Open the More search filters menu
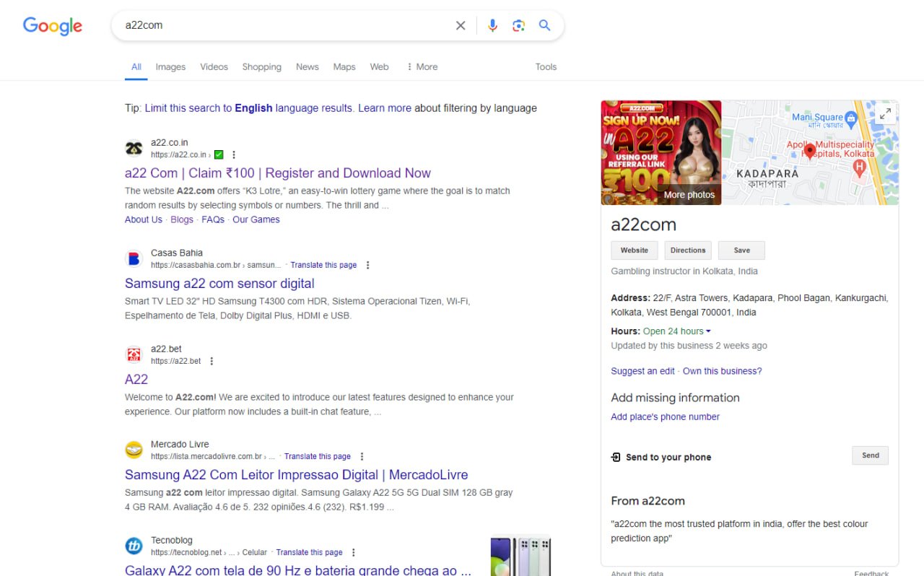This screenshot has width=924, height=576. click(422, 66)
